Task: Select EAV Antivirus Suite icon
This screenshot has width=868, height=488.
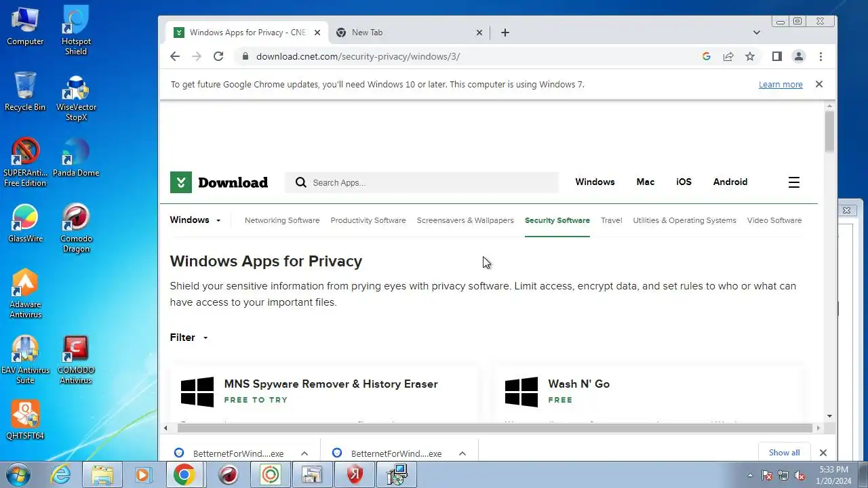Action: (25, 360)
